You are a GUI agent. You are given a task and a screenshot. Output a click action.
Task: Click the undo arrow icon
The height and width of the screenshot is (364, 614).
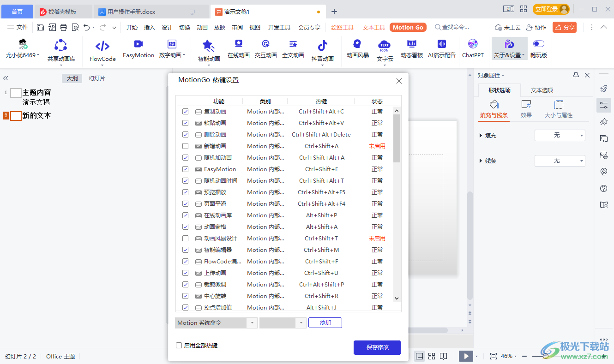click(x=86, y=27)
